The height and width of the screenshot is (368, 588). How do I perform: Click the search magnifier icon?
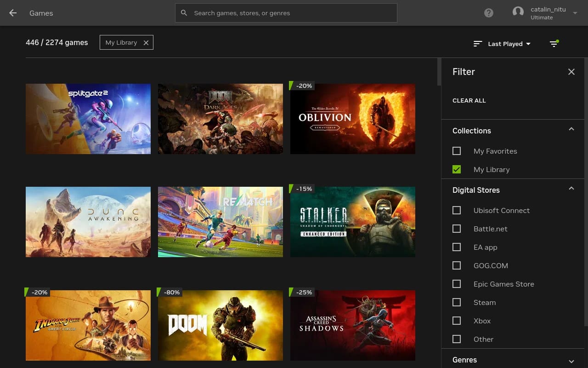click(x=184, y=13)
